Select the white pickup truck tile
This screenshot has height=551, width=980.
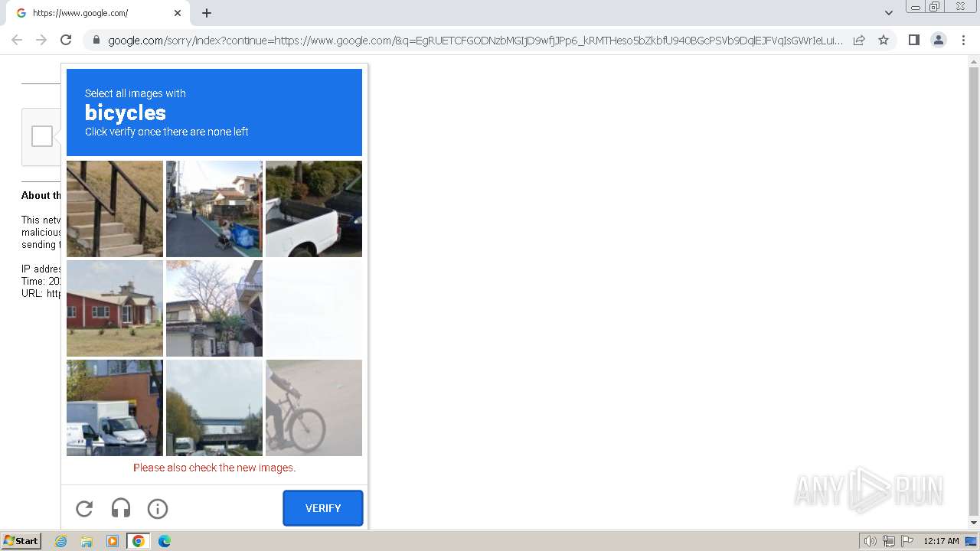click(314, 209)
